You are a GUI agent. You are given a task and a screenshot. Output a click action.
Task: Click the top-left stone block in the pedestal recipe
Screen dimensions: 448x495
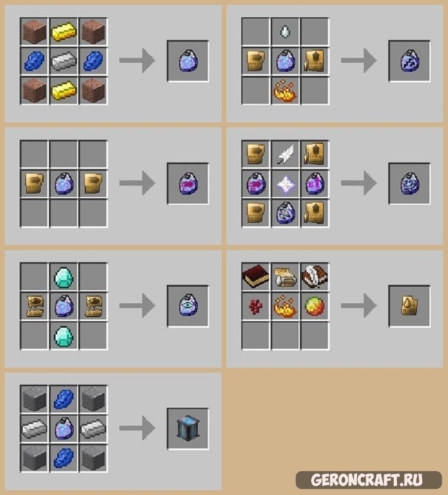(34, 399)
